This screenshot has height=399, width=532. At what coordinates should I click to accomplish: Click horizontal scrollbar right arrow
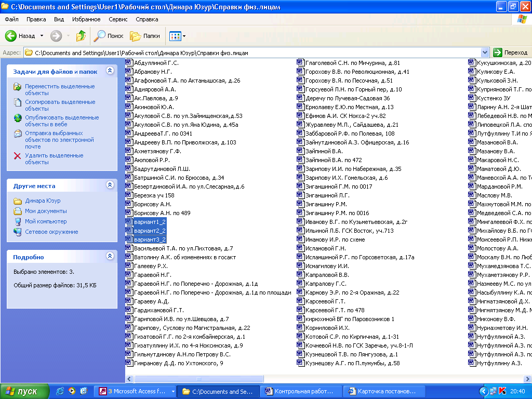coord(528,379)
